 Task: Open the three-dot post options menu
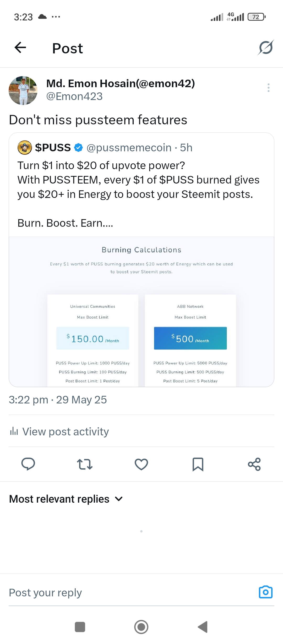(x=268, y=88)
